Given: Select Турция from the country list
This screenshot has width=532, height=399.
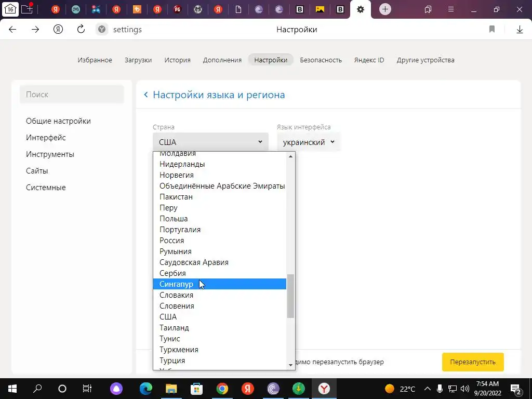Looking at the screenshot, I should point(220,361).
